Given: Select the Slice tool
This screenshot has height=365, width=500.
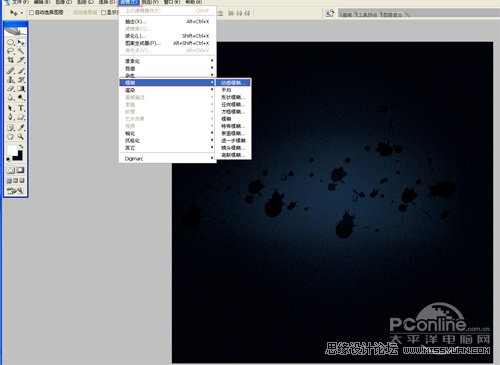Looking at the screenshot, I should (21, 60).
